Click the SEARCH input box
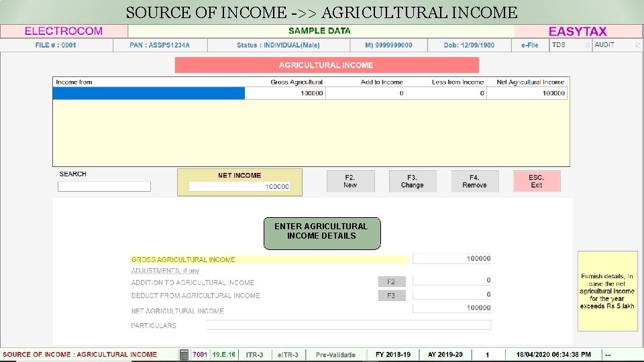644x362 pixels. pos(105,186)
